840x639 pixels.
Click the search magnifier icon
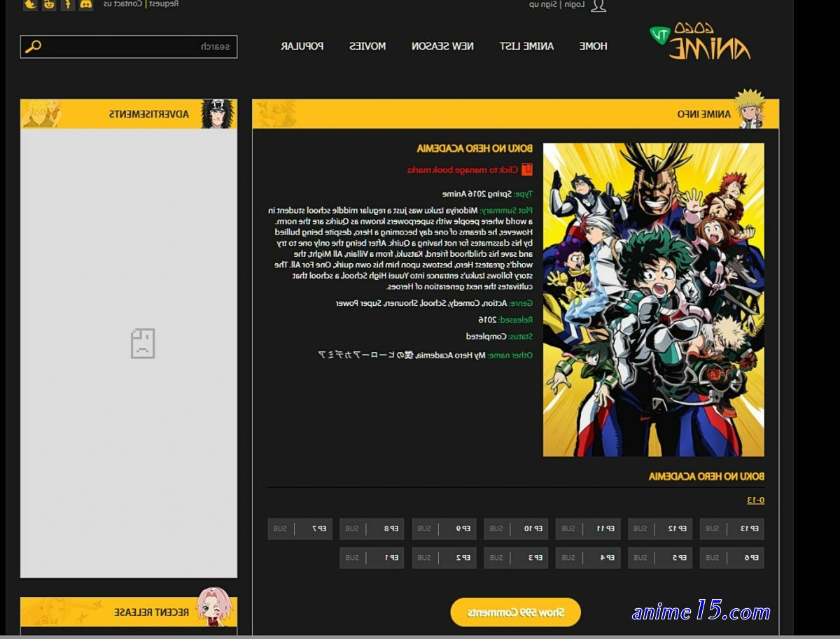[33, 47]
